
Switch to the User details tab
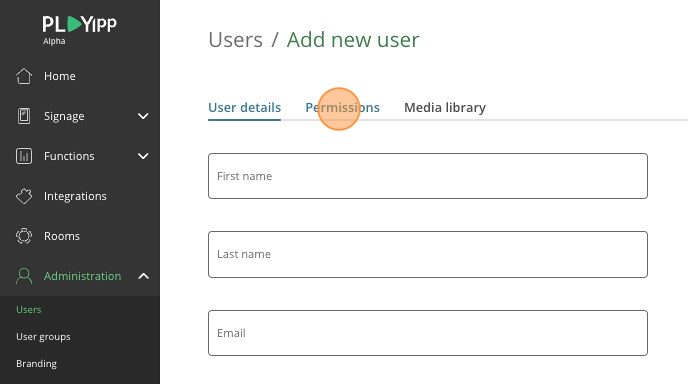pyautogui.click(x=244, y=108)
